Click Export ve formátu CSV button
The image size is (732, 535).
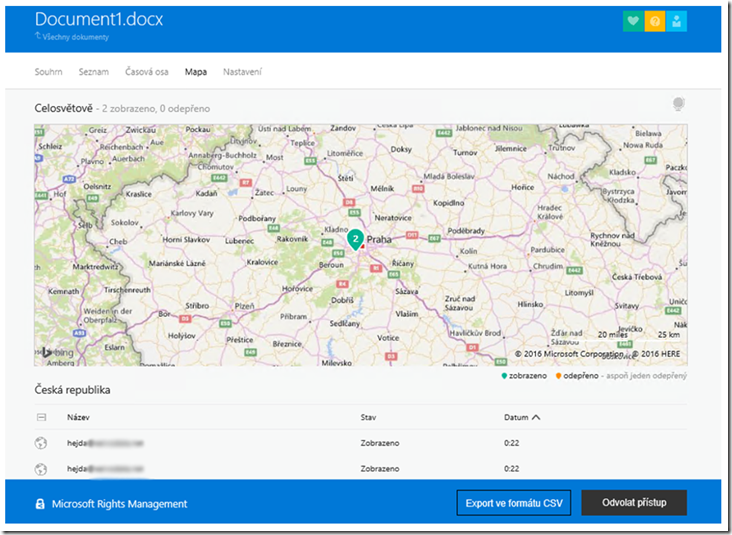coord(514,503)
